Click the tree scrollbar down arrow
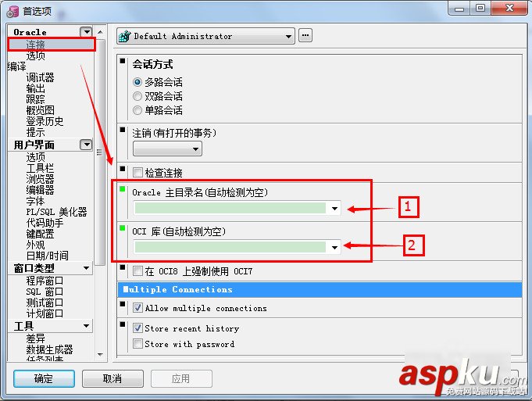 tap(100, 354)
